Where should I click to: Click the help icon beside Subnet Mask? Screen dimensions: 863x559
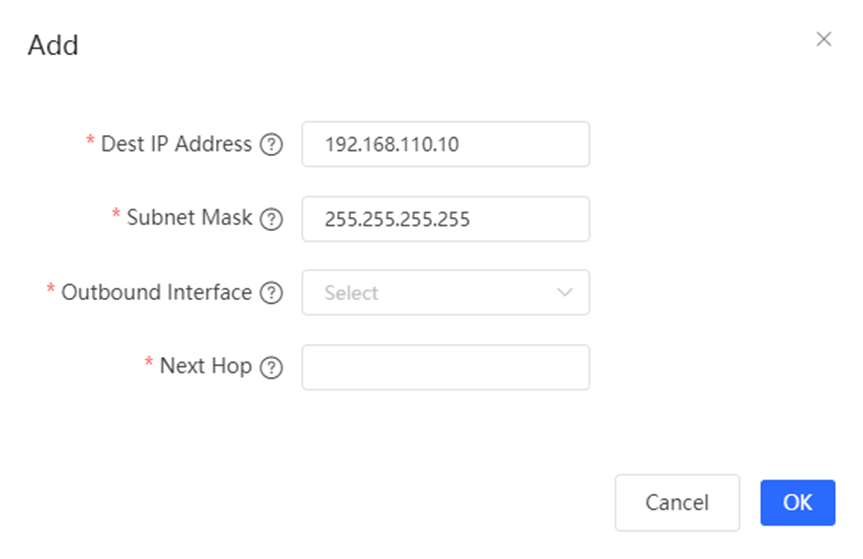pyautogui.click(x=270, y=219)
